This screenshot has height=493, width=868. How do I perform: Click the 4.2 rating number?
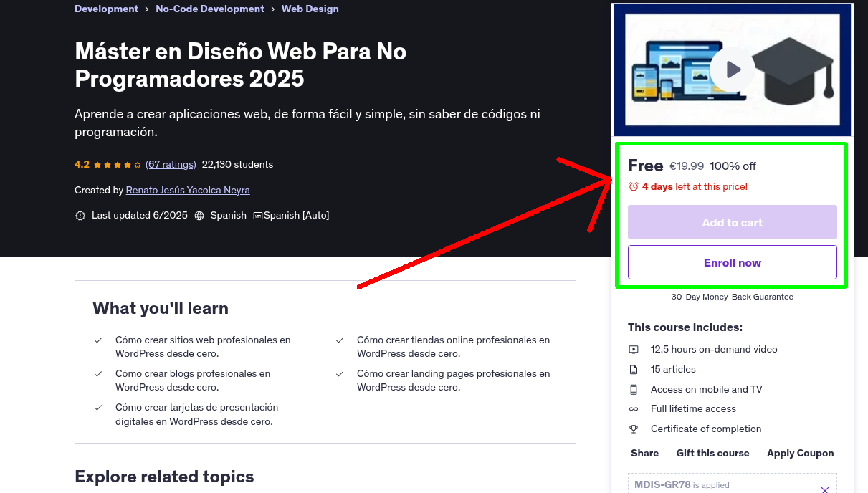pos(82,164)
